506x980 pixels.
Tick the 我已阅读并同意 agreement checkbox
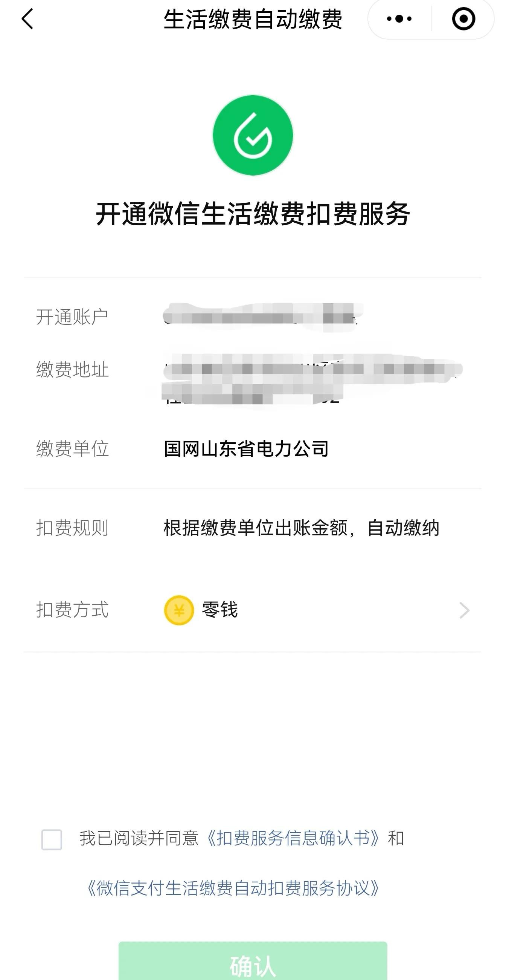click(52, 839)
